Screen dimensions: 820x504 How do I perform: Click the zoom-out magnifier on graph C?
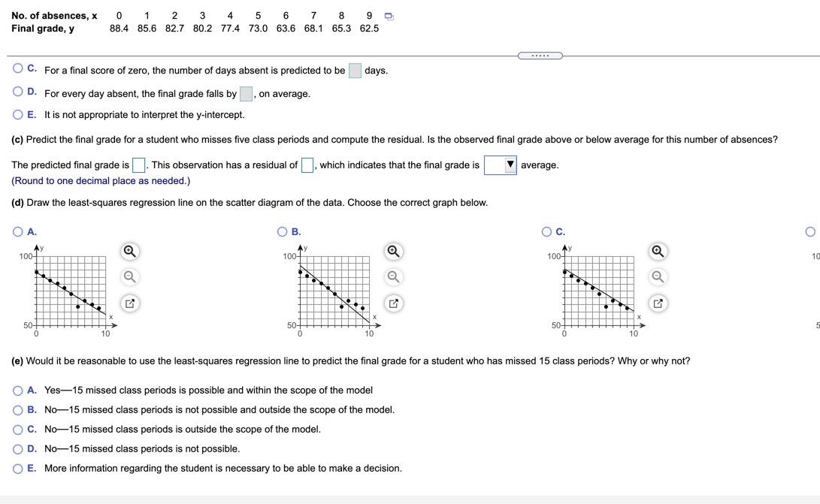click(x=658, y=276)
